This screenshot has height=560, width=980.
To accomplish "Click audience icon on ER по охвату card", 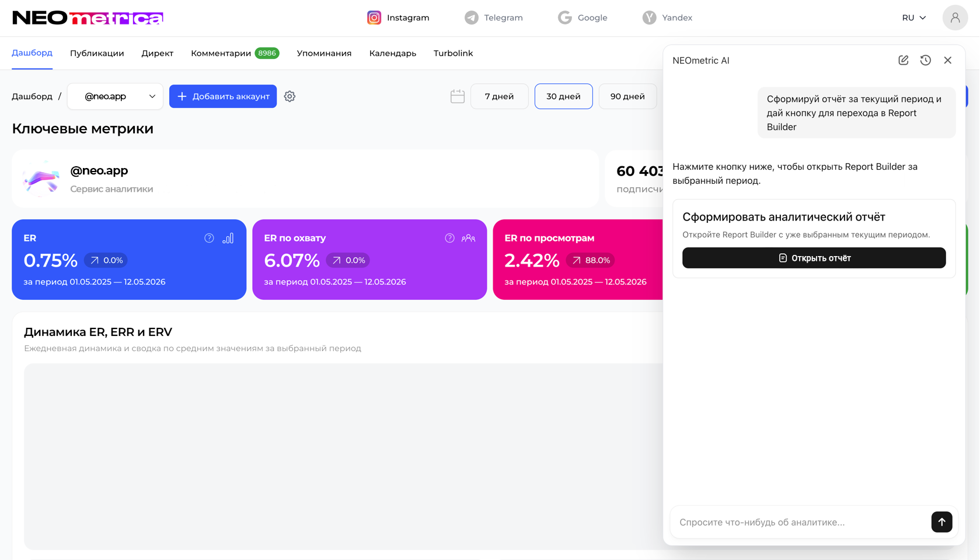I will (468, 238).
